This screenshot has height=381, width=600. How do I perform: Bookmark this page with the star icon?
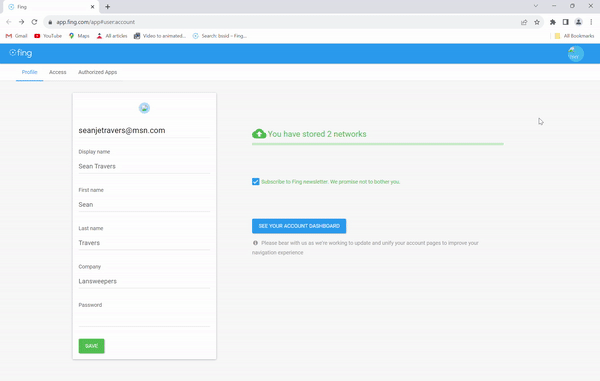pos(537,22)
